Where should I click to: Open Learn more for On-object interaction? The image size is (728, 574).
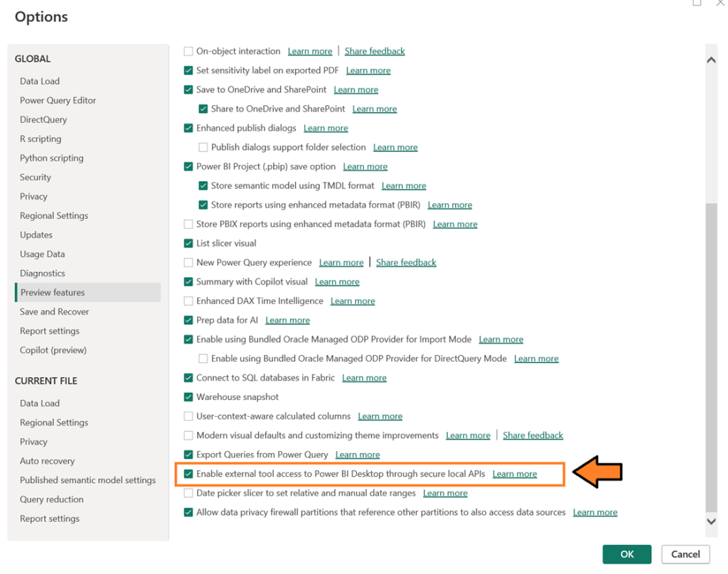[310, 51]
